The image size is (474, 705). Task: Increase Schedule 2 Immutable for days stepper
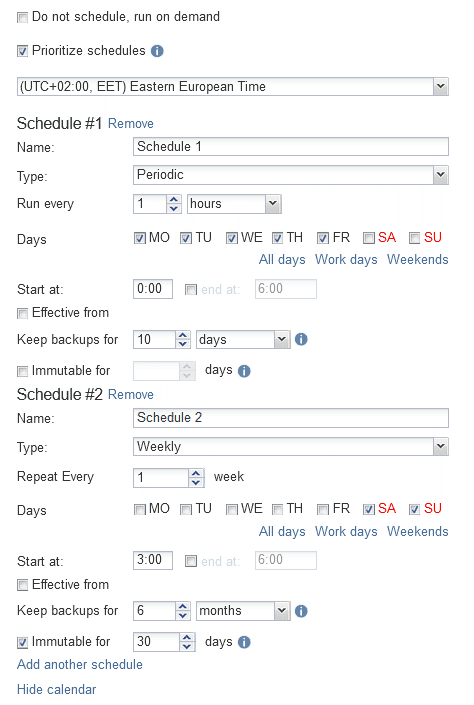187,637
